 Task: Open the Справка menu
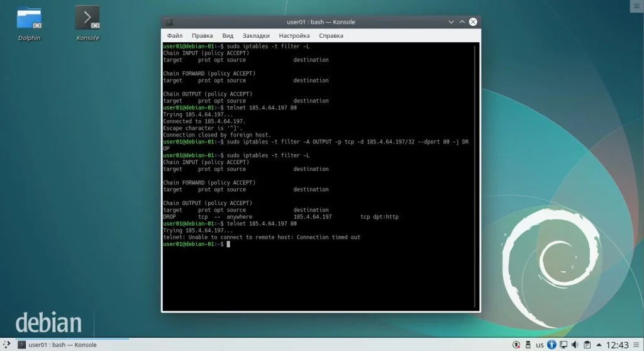tap(331, 36)
